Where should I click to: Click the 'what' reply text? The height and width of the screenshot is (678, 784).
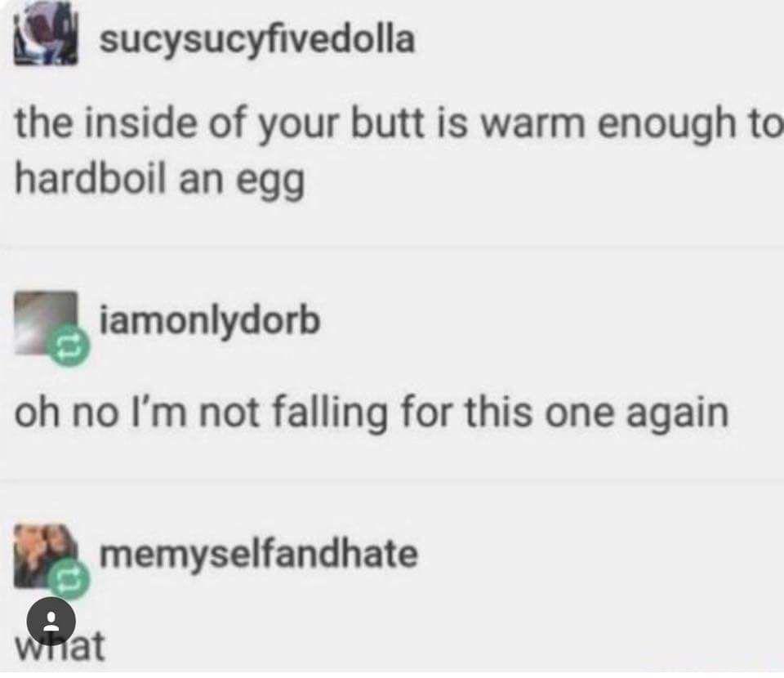(60, 646)
